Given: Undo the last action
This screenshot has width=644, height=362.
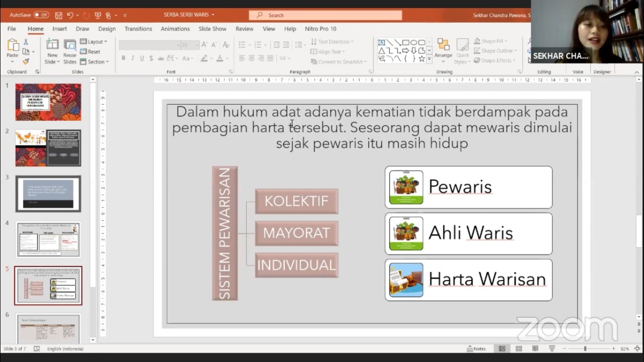Looking at the screenshot, I should [x=70, y=15].
